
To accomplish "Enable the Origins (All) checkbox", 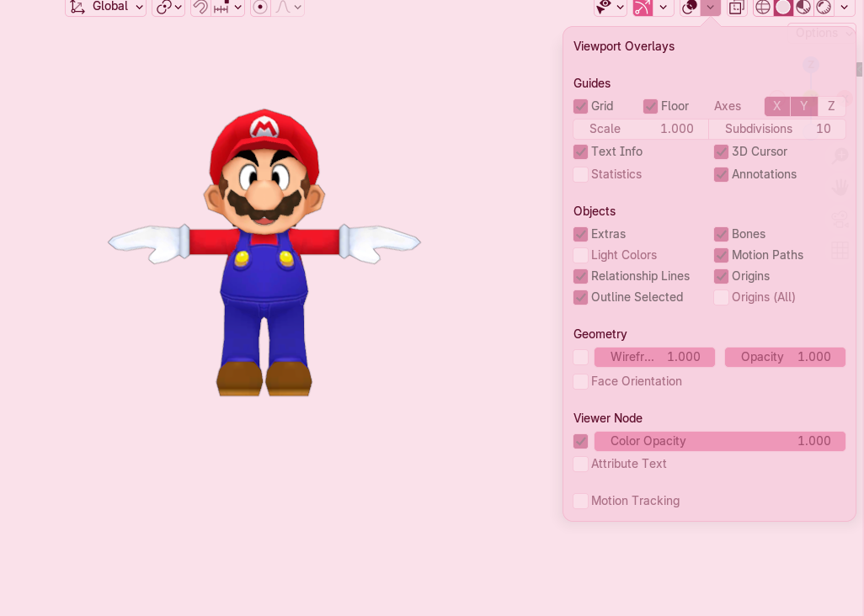I will [x=722, y=297].
